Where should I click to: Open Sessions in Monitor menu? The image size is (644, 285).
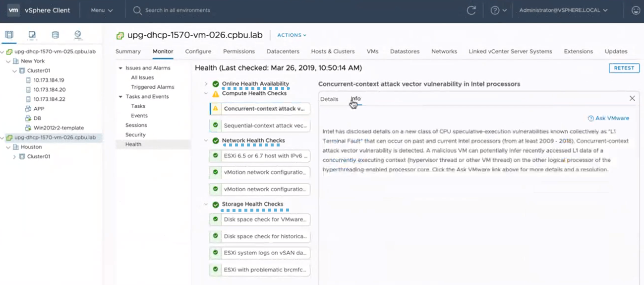(136, 125)
